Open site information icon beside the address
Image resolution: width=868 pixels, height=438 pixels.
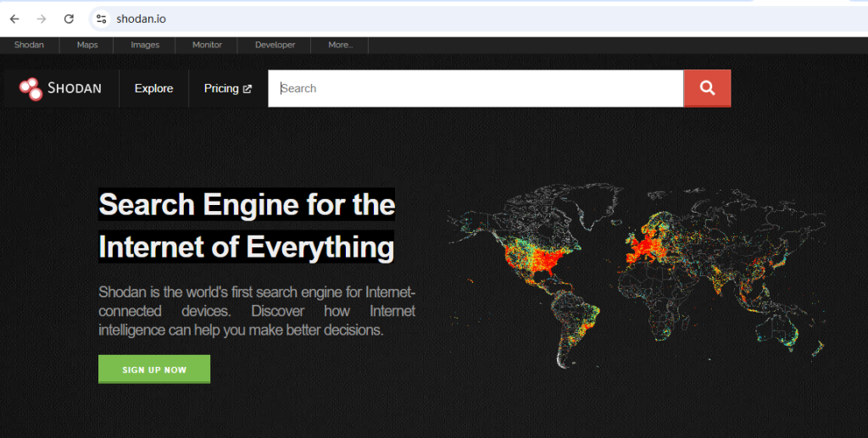tap(101, 19)
